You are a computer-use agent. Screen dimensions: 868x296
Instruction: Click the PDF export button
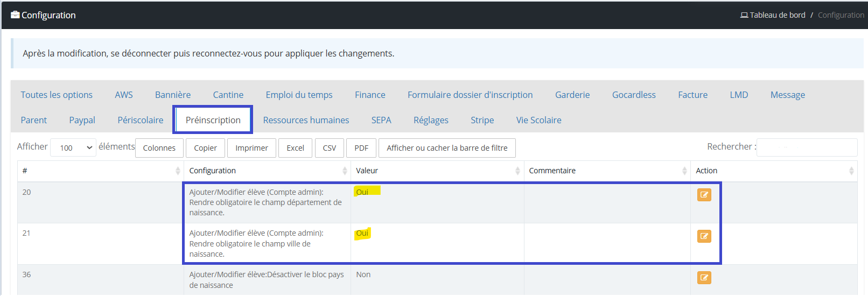(361, 148)
